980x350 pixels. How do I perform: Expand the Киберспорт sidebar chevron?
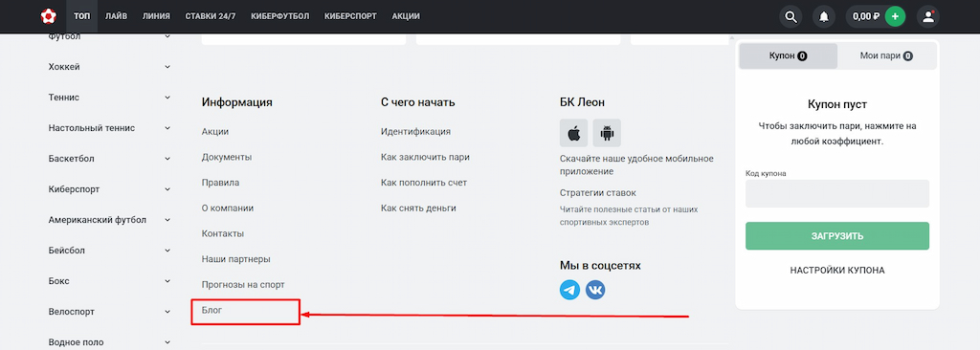point(167,189)
